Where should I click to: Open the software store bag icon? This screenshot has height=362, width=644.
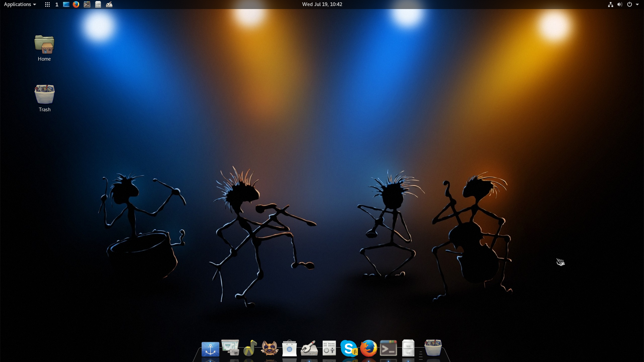tap(289, 349)
